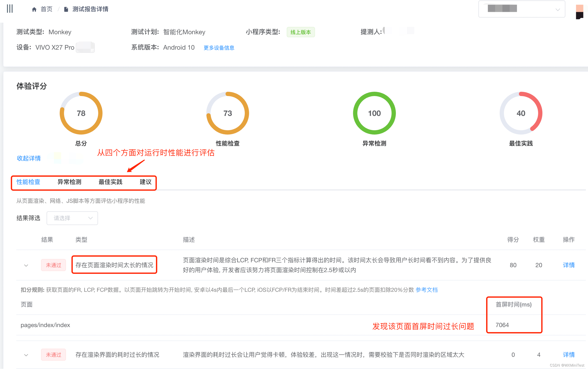The width and height of the screenshot is (588, 369).
Task: Collapse the 页面渲染时间太长 row
Action: pyautogui.click(x=26, y=265)
